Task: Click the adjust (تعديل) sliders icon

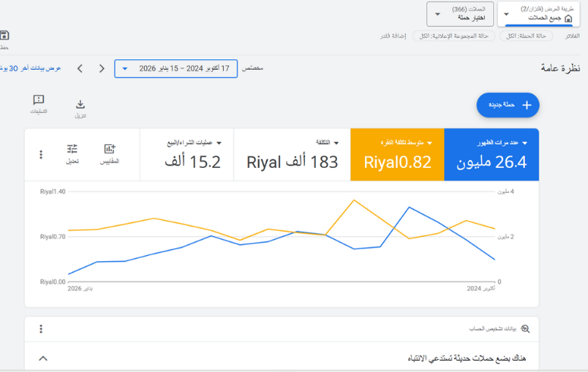Action: click(x=72, y=150)
